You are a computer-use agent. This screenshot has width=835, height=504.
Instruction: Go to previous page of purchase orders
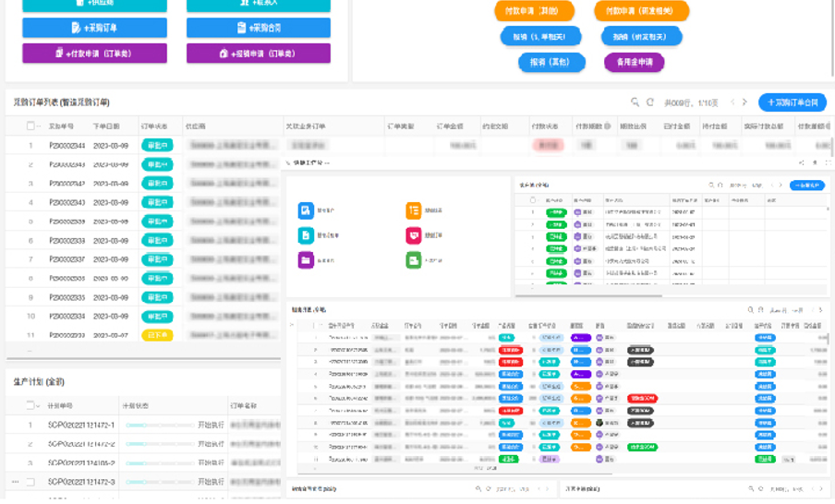tap(732, 102)
